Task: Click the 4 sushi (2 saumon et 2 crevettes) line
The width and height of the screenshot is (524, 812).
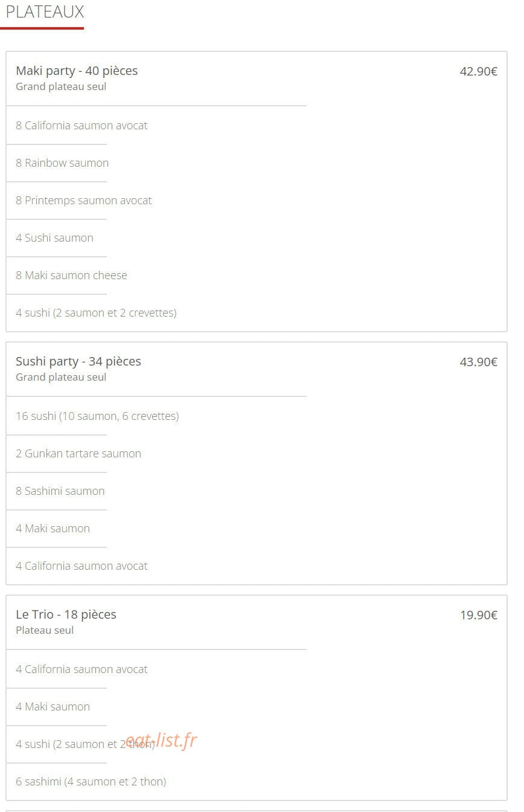Action: click(x=96, y=313)
